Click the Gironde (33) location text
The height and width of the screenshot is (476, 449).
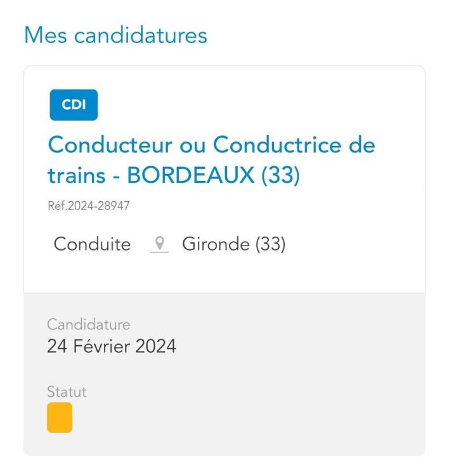tap(234, 244)
